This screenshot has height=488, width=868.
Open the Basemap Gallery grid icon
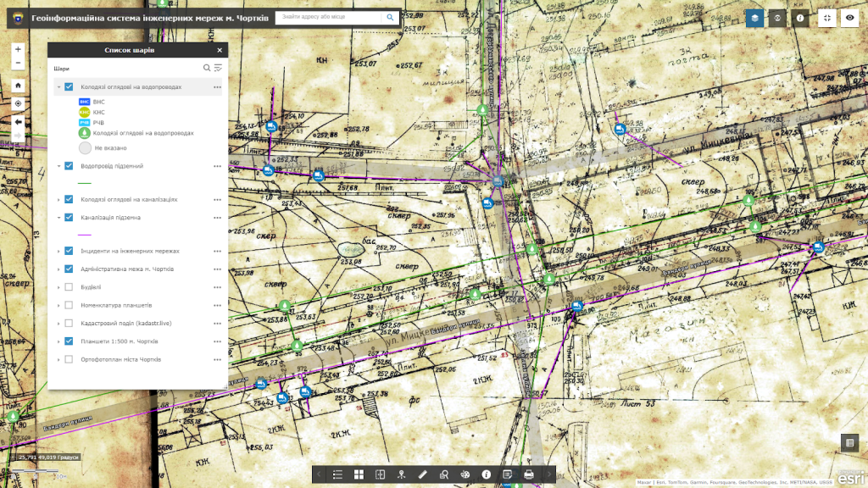[x=359, y=475]
